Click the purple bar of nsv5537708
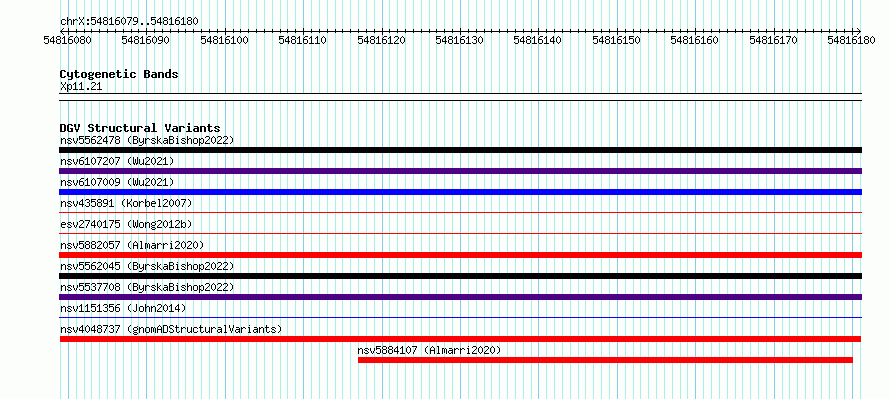This screenshot has width=890, height=399. click(x=460, y=297)
